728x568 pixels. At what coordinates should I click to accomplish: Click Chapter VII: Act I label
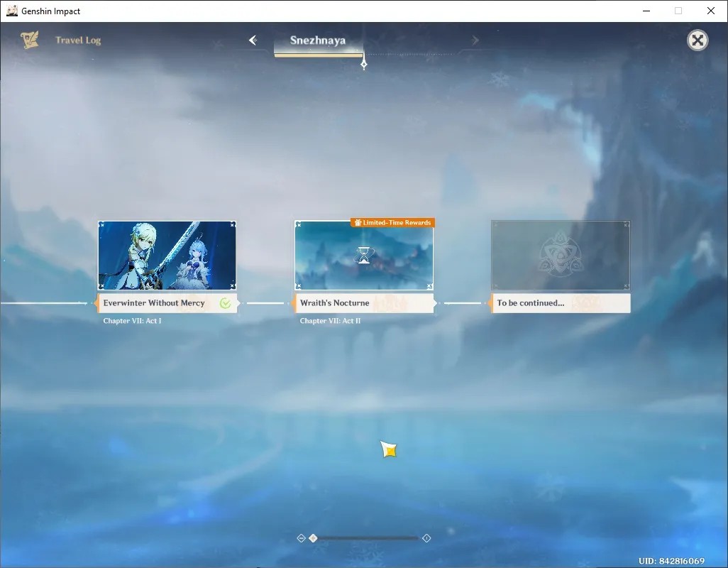point(132,321)
